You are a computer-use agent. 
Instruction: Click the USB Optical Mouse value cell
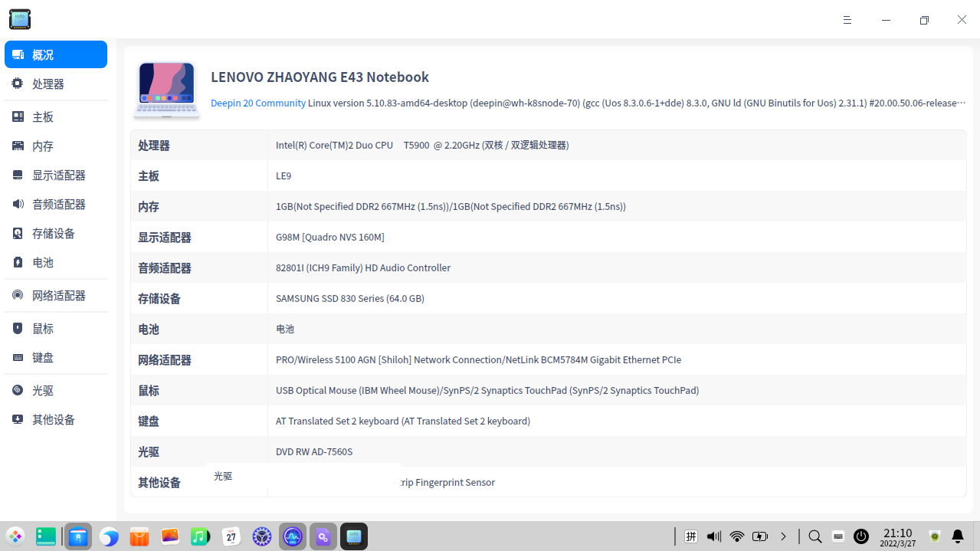pos(487,390)
